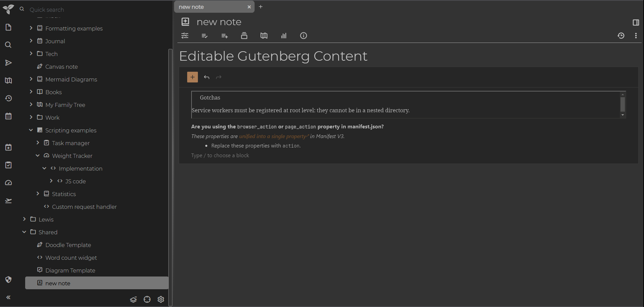Expand the Journal tree item
The height and width of the screenshot is (307, 644).
tap(31, 41)
